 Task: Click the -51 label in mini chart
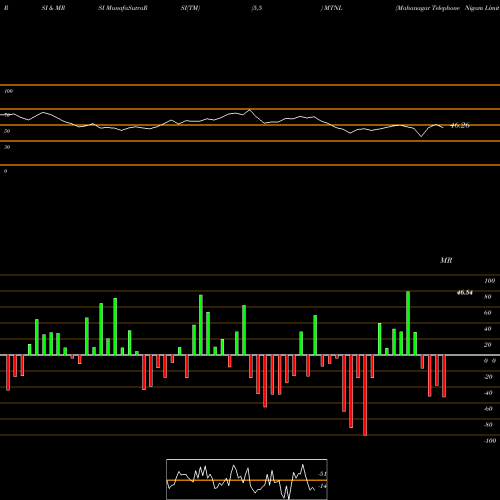[322, 474]
